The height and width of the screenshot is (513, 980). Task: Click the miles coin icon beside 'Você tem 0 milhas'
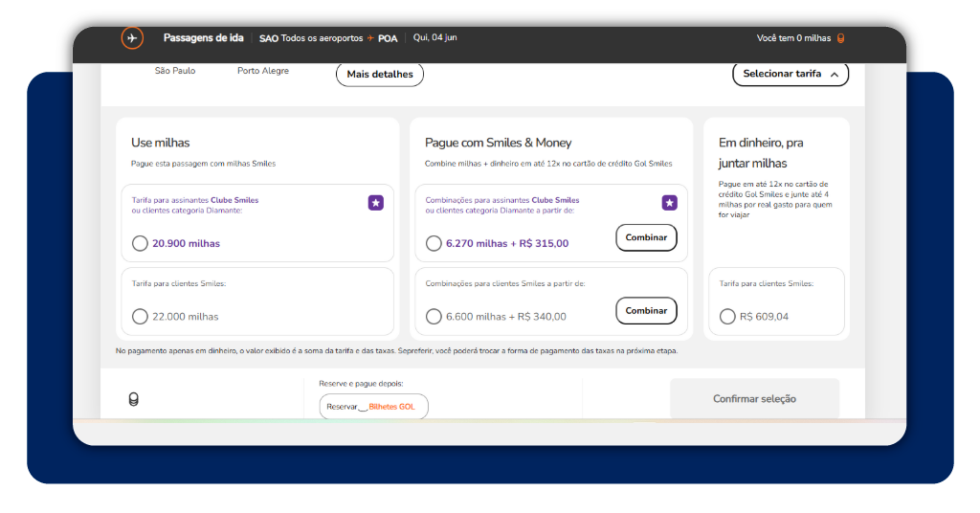[x=840, y=38]
